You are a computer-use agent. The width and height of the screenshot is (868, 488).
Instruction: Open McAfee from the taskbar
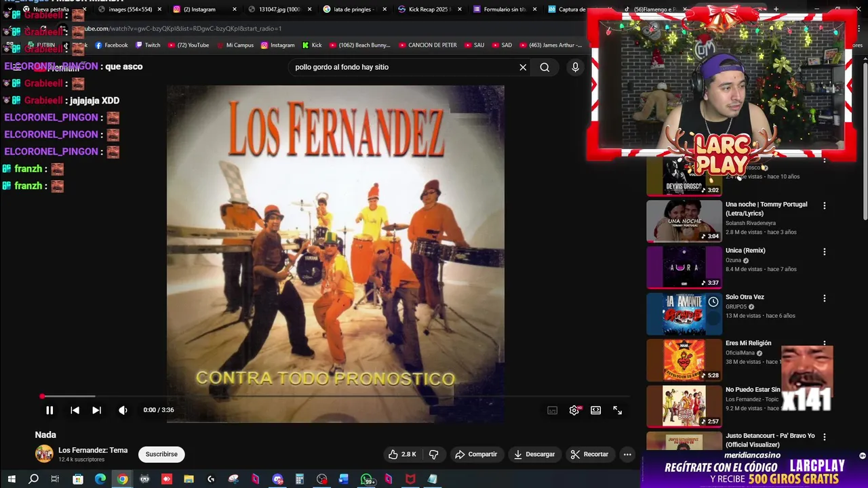point(410,479)
